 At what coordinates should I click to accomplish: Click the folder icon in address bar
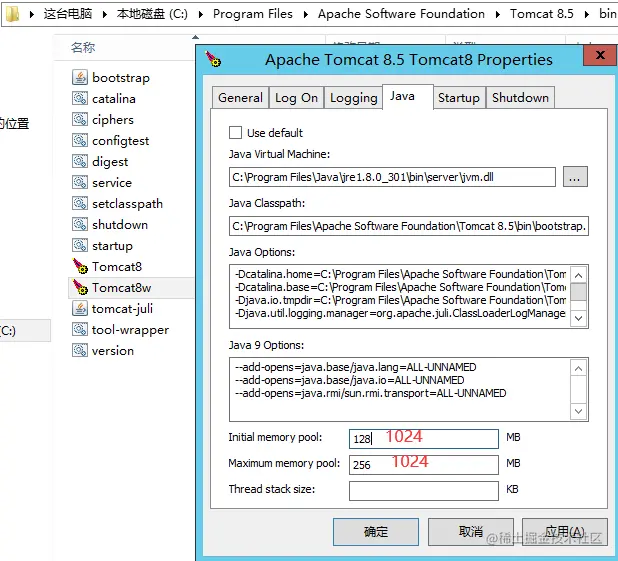[x=12, y=14]
